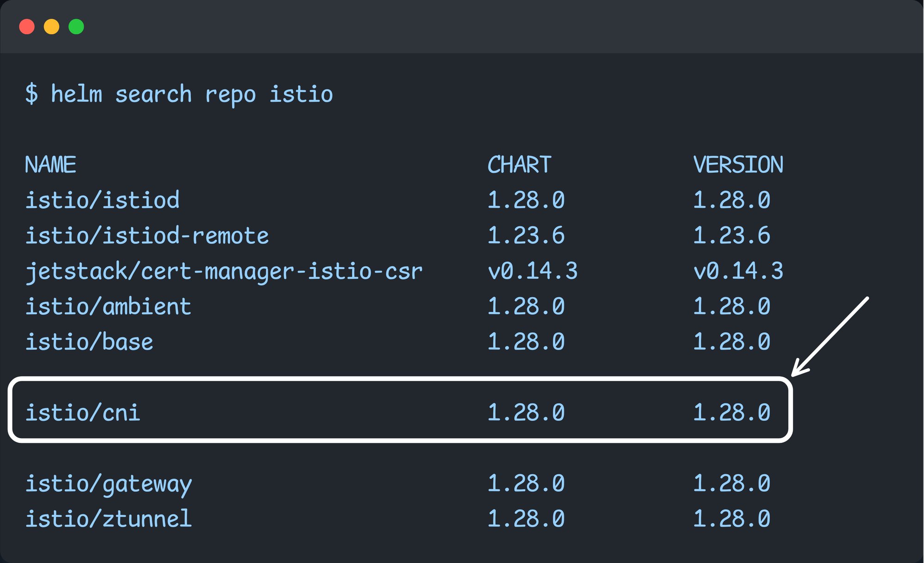
Task: Click the NAME column header
Action: coord(51,165)
